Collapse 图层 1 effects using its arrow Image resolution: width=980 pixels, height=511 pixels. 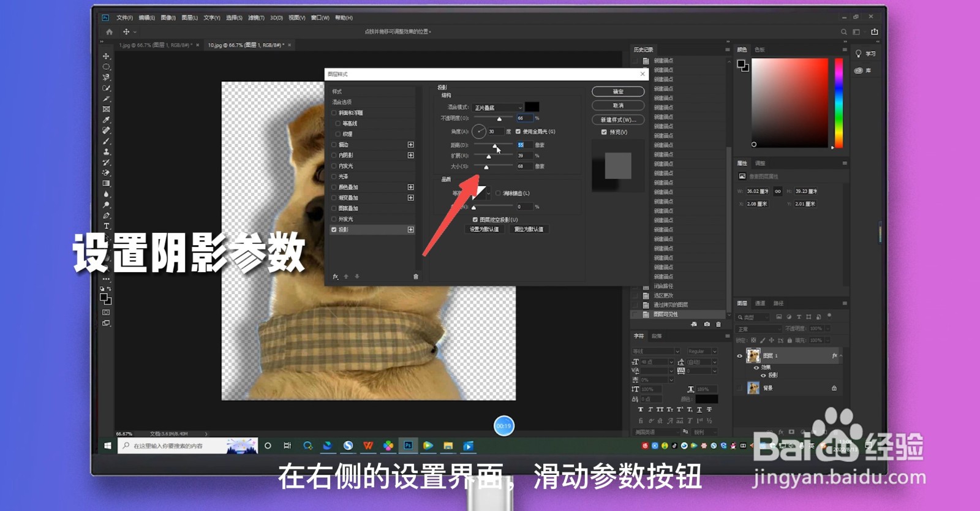pos(840,355)
